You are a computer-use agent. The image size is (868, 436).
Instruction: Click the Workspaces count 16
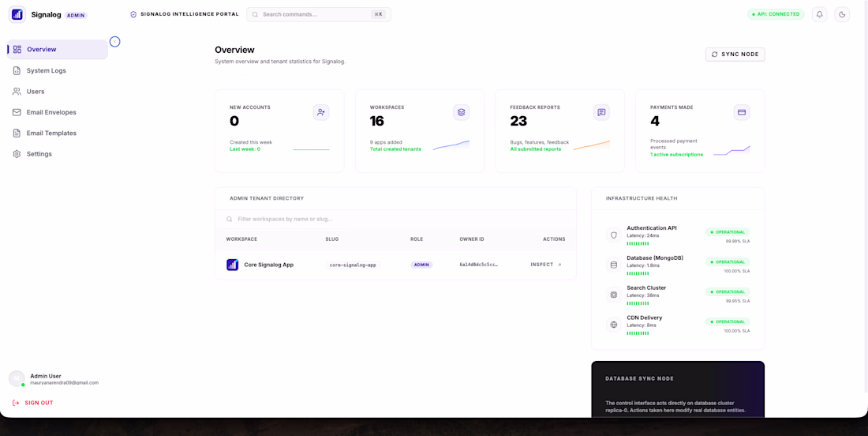click(377, 122)
